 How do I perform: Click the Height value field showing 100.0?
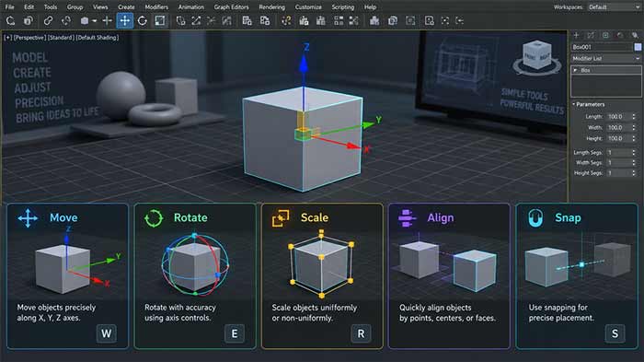(x=618, y=138)
